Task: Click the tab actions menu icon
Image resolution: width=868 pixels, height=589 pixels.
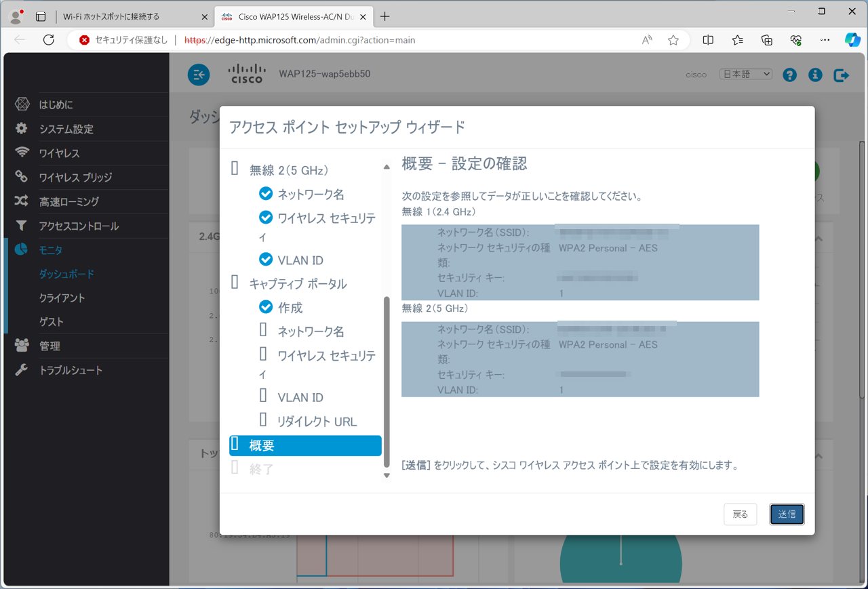Action: click(41, 16)
